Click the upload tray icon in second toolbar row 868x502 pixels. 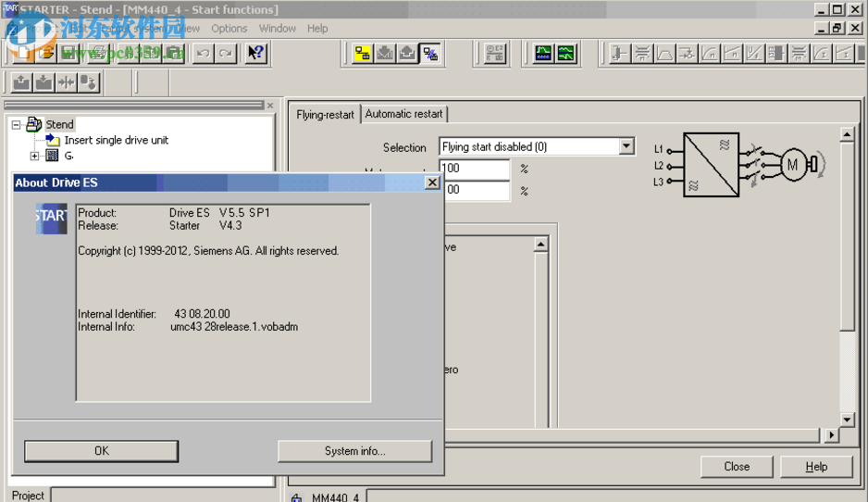21,82
